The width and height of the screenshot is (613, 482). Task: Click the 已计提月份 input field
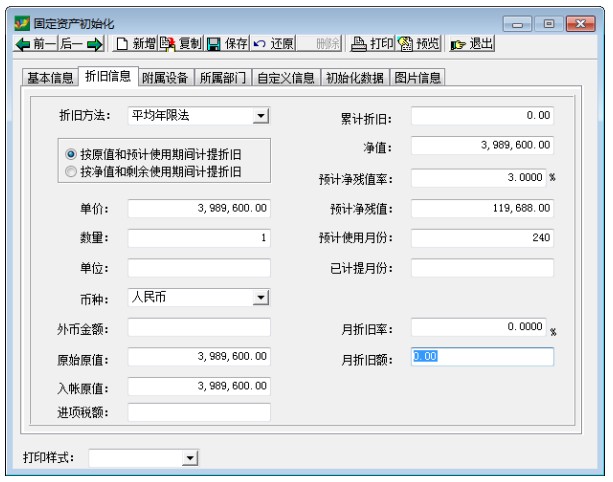[482, 268]
